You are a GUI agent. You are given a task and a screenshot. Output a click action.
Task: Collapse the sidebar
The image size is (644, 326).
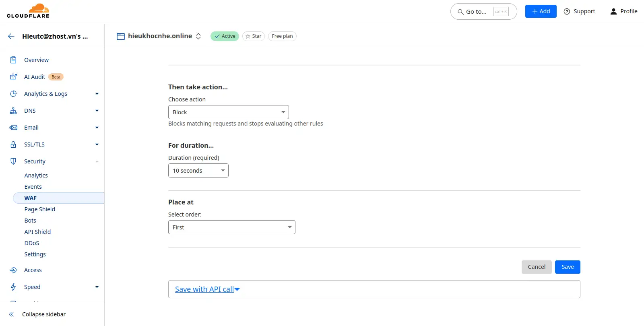[x=43, y=314]
